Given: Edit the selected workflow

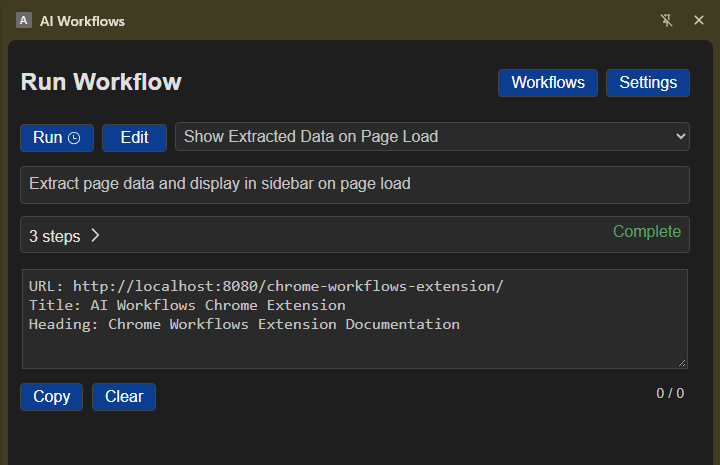Looking at the screenshot, I should [x=134, y=138].
